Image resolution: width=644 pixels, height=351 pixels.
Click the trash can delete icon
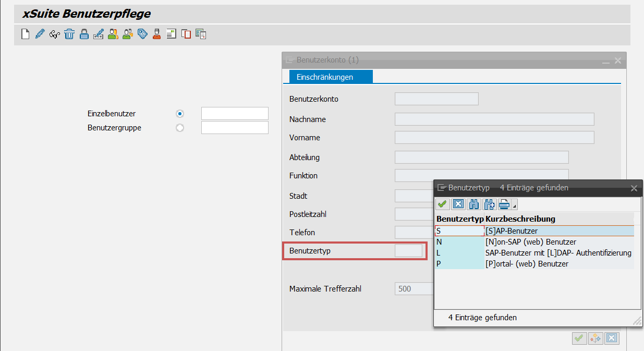[x=69, y=34]
